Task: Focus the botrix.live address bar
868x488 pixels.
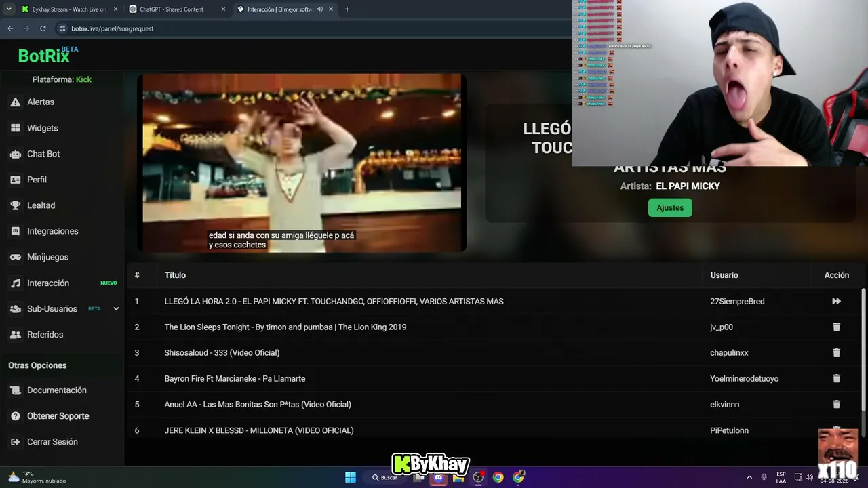Action: [x=312, y=28]
